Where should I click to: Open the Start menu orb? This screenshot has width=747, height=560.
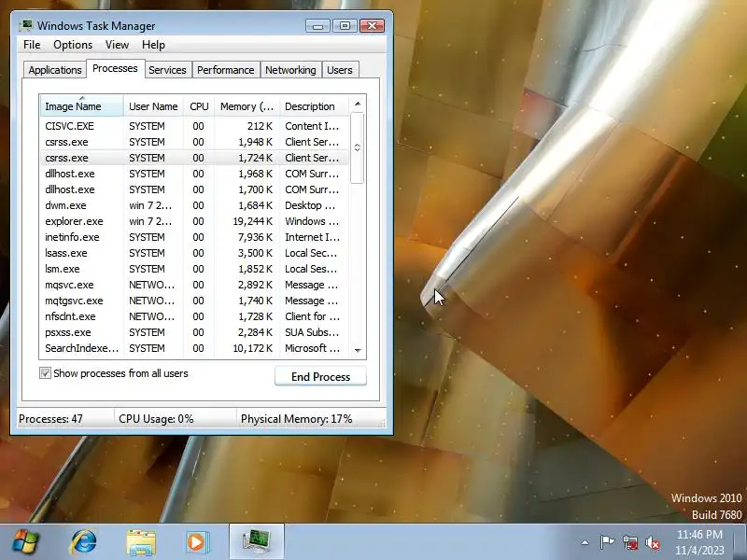(x=25, y=542)
